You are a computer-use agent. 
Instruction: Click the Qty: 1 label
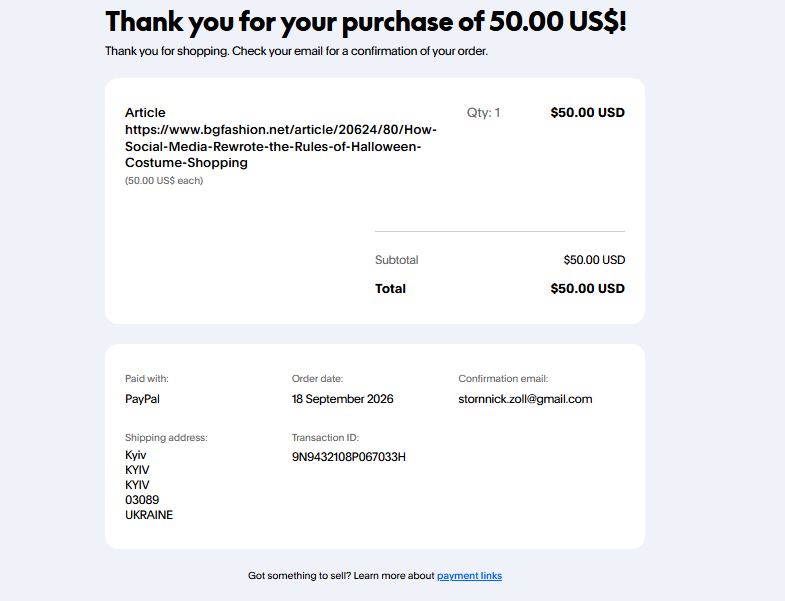click(483, 113)
